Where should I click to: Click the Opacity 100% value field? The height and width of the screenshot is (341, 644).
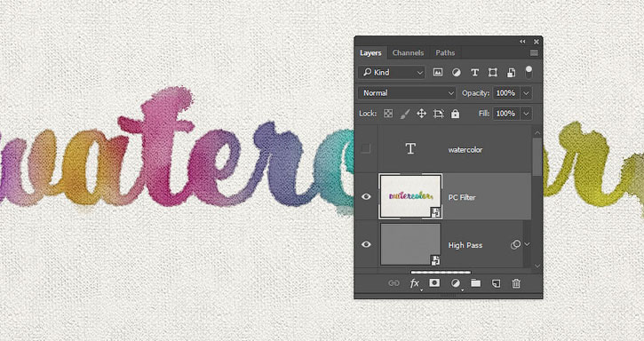[506, 93]
